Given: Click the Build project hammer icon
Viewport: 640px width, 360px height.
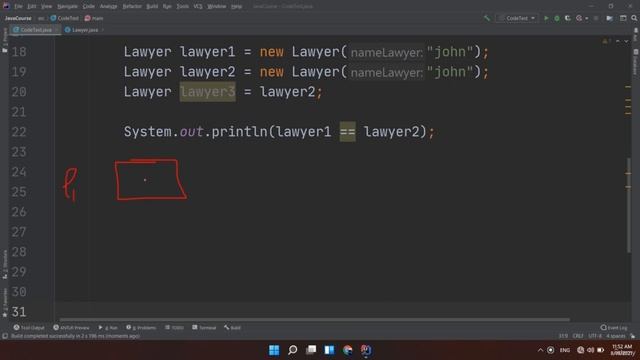Looking at the screenshot, I should (x=487, y=18).
